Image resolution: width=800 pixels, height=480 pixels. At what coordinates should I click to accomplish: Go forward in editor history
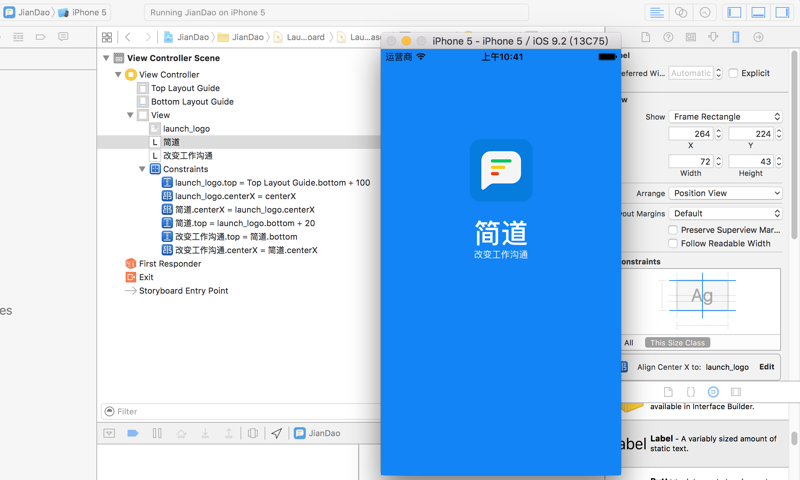coord(148,37)
